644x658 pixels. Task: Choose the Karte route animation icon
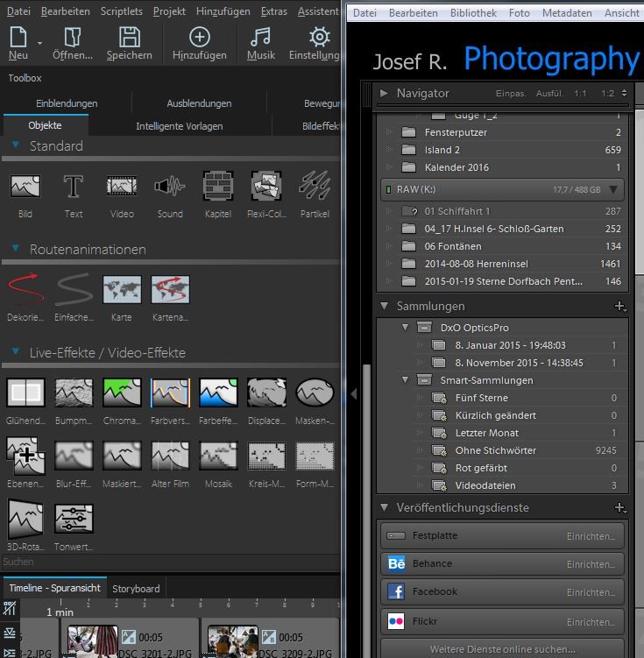click(x=122, y=290)
